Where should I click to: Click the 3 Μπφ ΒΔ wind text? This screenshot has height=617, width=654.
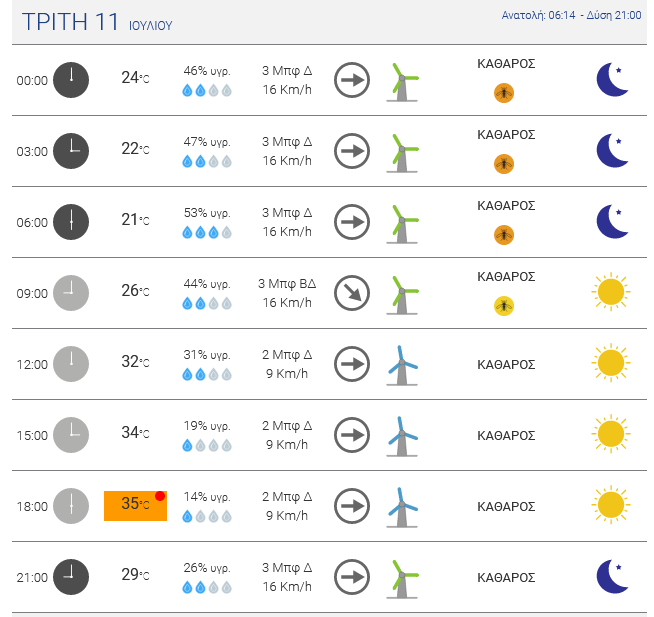[x=287, y=284]
